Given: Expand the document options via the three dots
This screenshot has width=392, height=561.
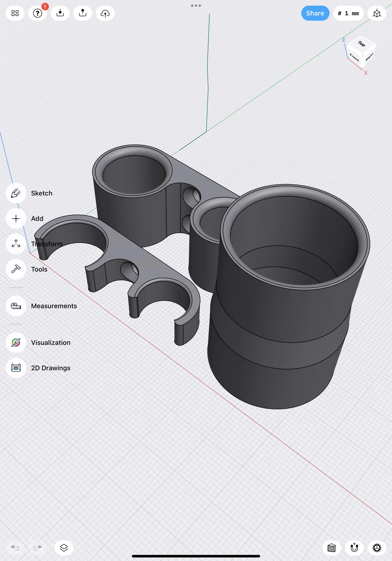Looking at the screenshot, I should pyautogui.click(x=196, y=5).
